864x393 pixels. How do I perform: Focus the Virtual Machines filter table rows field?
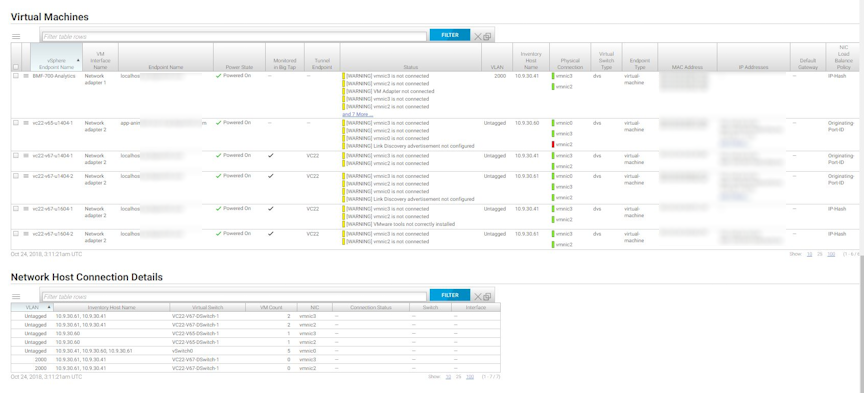point(234,36)
